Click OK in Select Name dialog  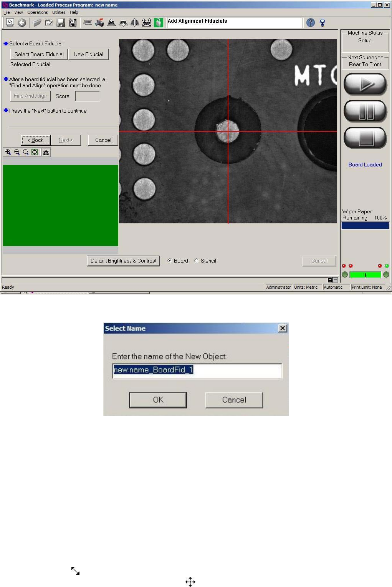tap(158, 400)
